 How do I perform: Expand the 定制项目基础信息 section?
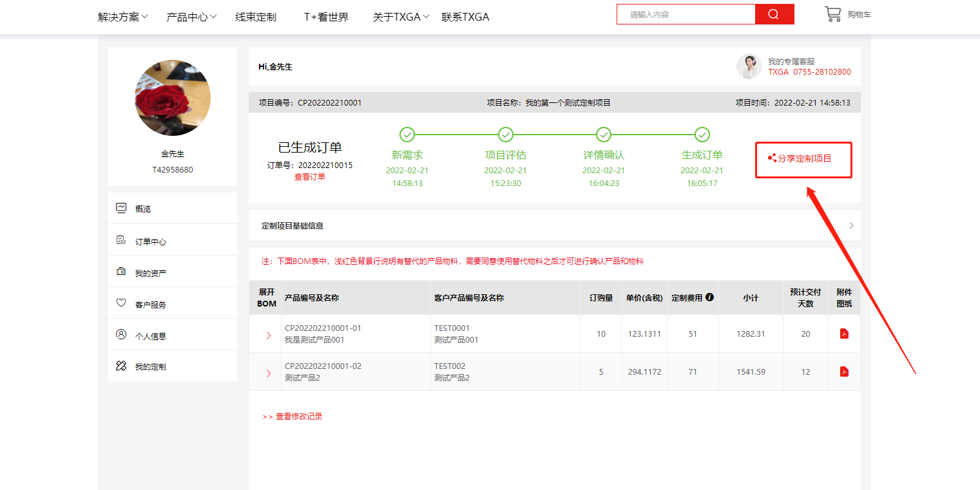[x=851, y=225]
